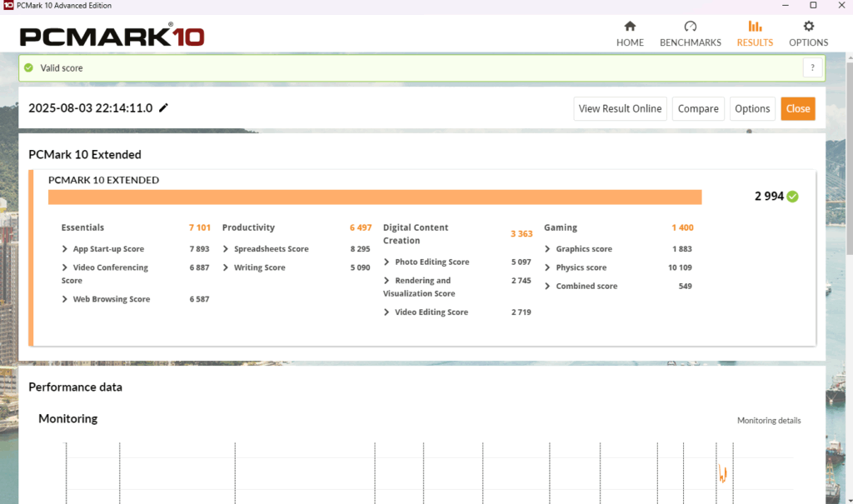Expand the Web Browsing Score row

tap(65, 299)
